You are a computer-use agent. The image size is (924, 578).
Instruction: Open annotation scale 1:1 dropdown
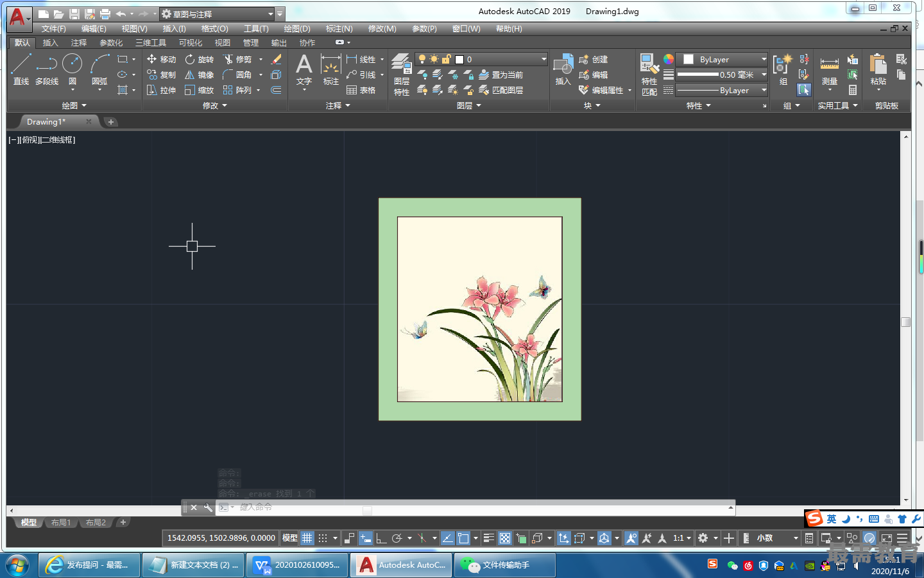[x=681, y=538]
